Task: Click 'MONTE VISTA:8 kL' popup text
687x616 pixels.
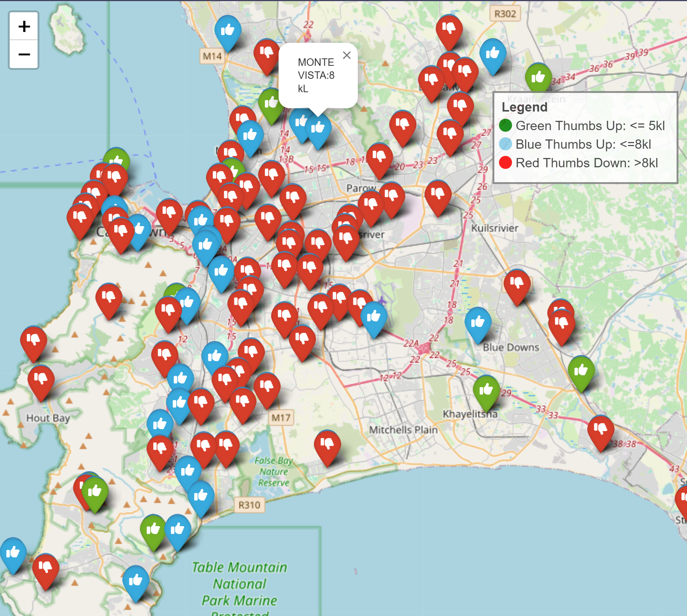Action: click(x=316, y=75)
